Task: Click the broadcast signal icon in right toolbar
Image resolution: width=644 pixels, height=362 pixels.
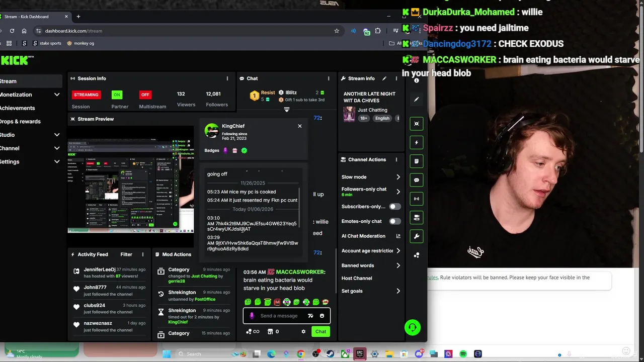Action: coord(417,199)
